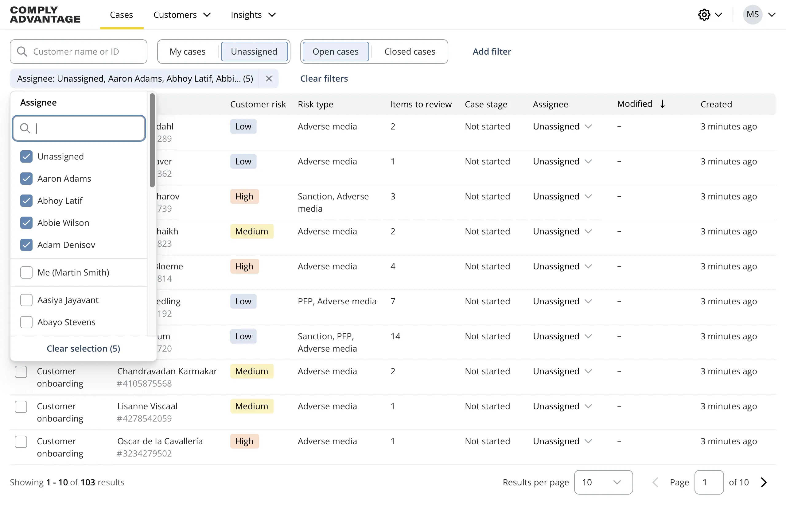The height and width of the screenshot is (532, 786).
Task: Open the settings gear icon
Action: tap(705, 14)
